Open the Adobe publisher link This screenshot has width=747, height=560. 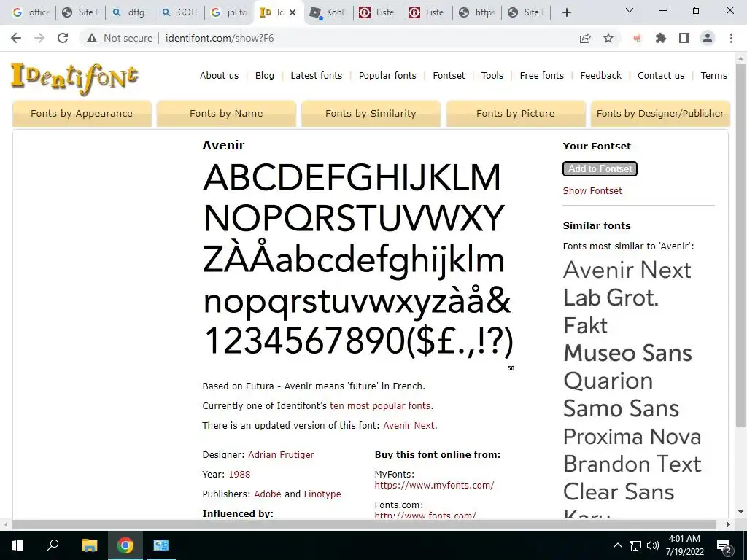coord(267,494)
